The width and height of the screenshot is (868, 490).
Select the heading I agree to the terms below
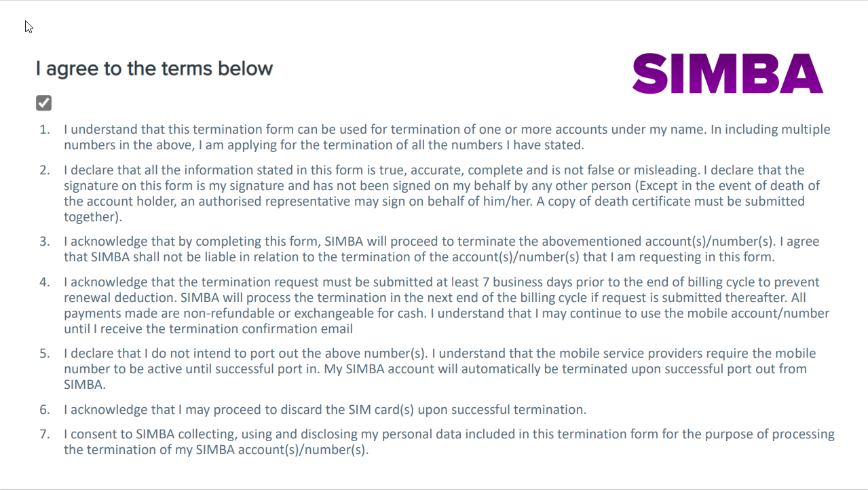click(155, 69)
